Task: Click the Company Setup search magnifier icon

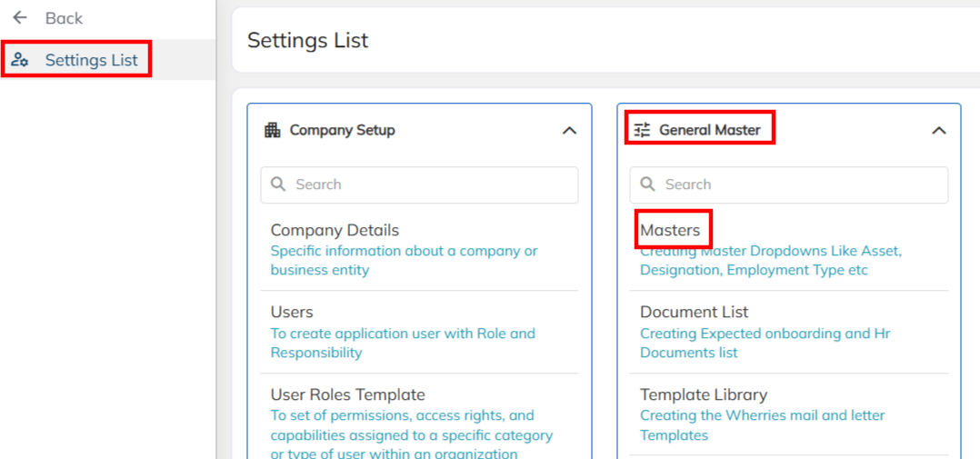Action: (279, 185)
